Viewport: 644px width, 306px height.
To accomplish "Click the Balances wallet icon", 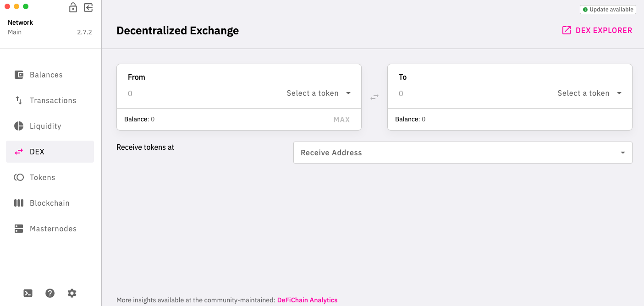I will pyautogui.click(x=19, y=75).
